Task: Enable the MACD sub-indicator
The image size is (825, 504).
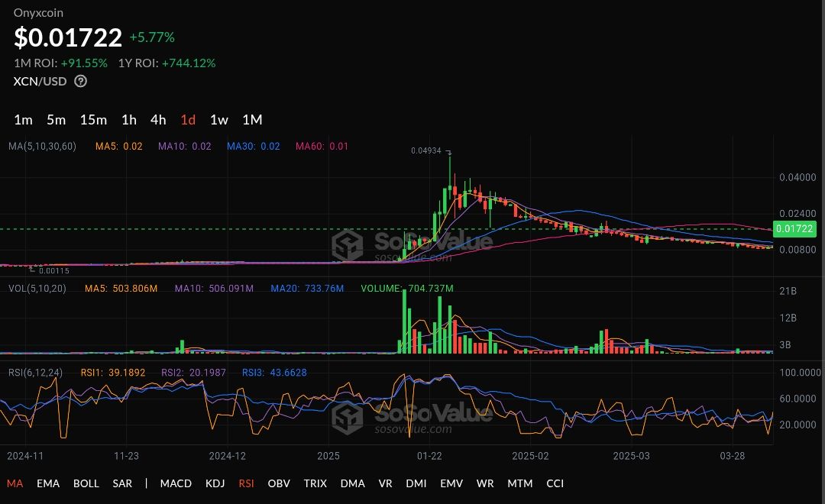Action: (x=176, y=483)
